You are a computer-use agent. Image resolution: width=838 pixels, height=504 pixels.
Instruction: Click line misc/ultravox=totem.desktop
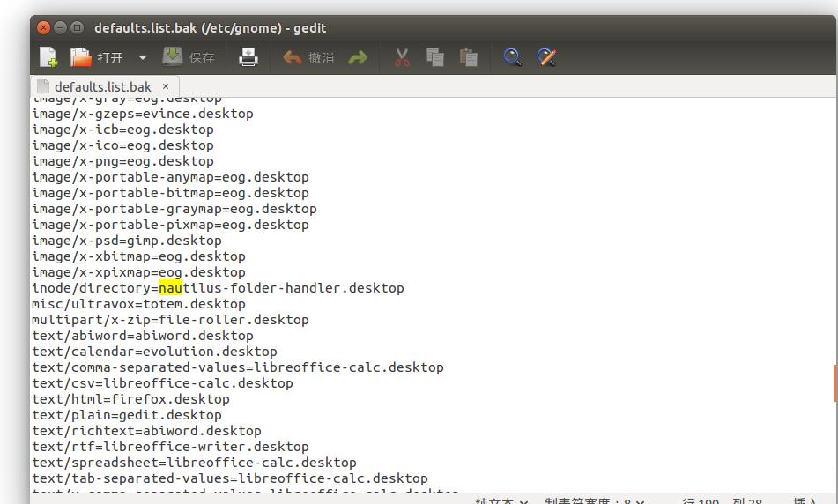[139, 304]
